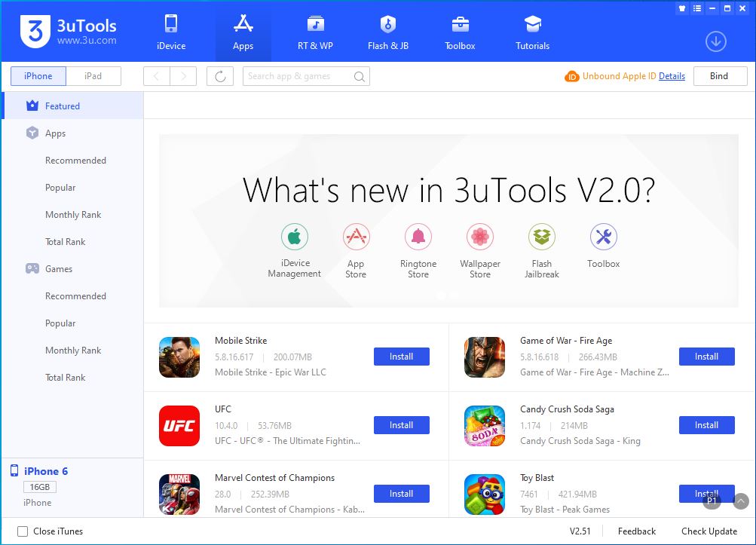Install Candy Crush Soda Saga
This screenshot has height=545, width=756.
707,425
